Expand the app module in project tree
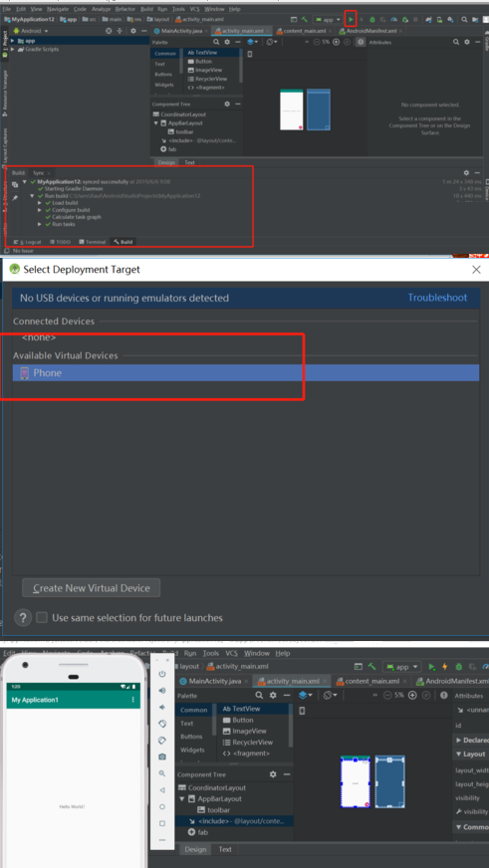This screenshot has width=489, height=868. coord(13,41)
